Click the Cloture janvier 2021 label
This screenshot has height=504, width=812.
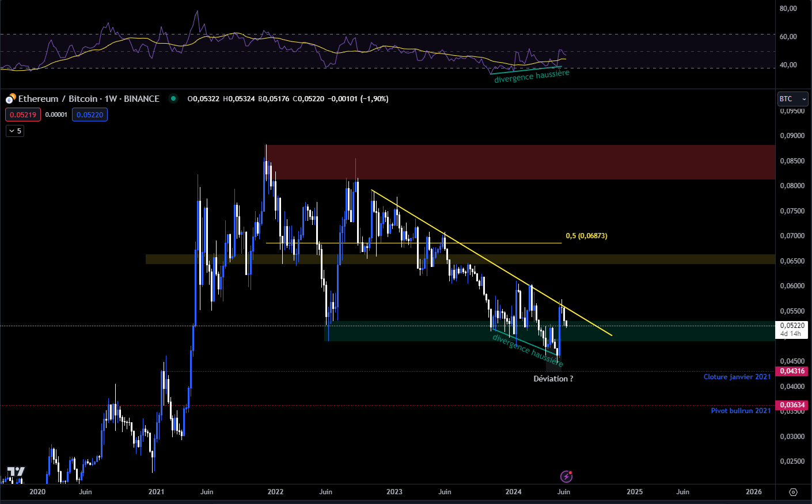(x=737, y=377)
